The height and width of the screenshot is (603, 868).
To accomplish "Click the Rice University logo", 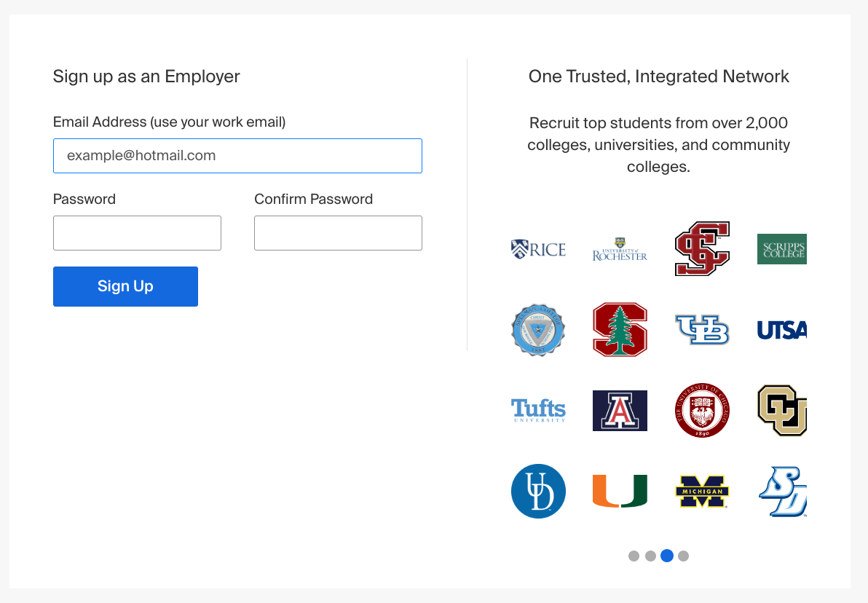I will pos(538,249).
